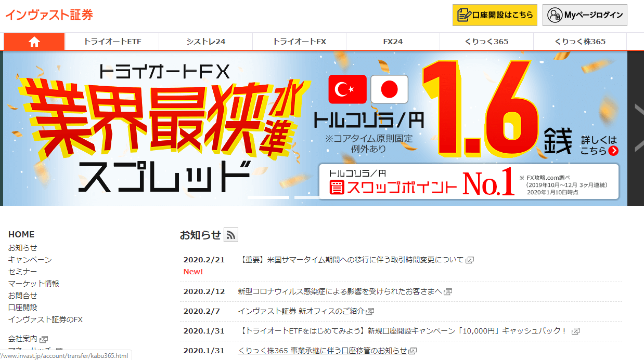Viewport: 644px width, 360px height.
Task: Open the キャンペーン sidebar link
Action: coord(30,260)
